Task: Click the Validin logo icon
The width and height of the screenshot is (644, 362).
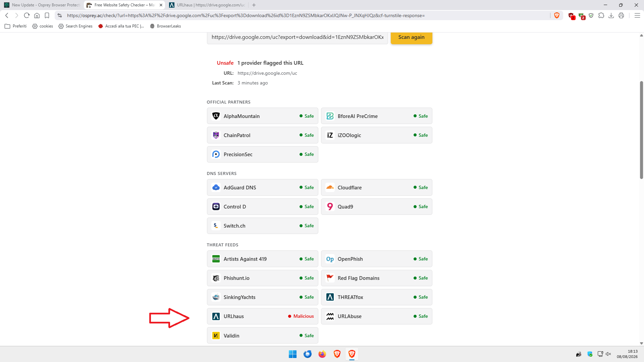Action: coord(216,336)
